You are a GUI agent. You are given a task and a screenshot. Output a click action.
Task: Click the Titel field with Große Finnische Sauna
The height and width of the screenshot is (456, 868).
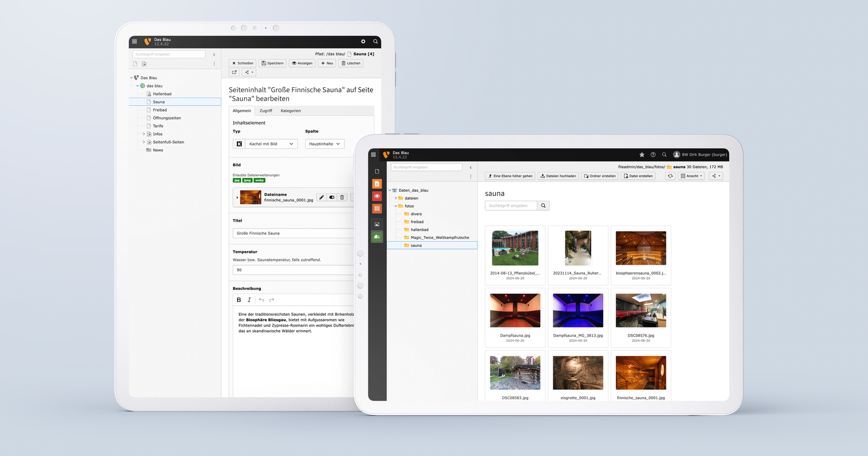point(293,233)
